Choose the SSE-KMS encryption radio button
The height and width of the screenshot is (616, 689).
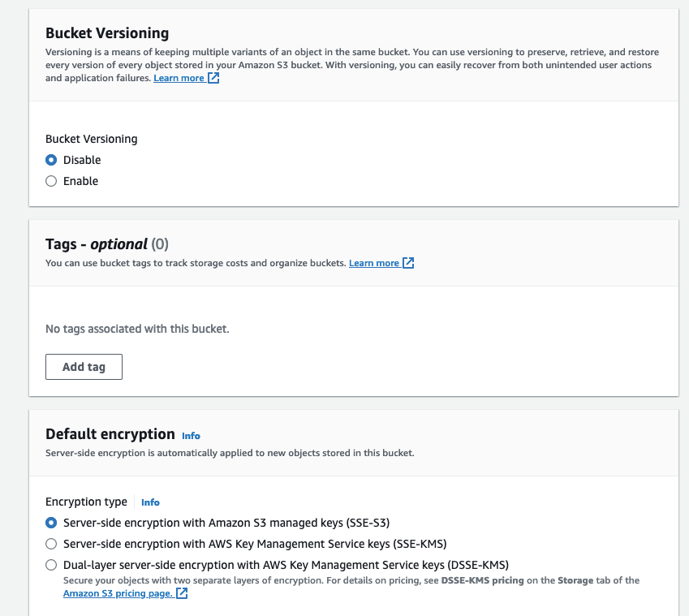pyautogui.click(x=51, y=544)
